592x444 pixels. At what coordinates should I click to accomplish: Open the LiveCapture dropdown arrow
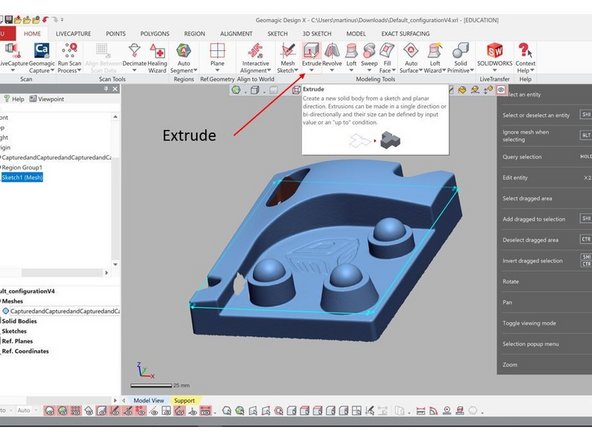pyautogui.click(x=12, y=70)
